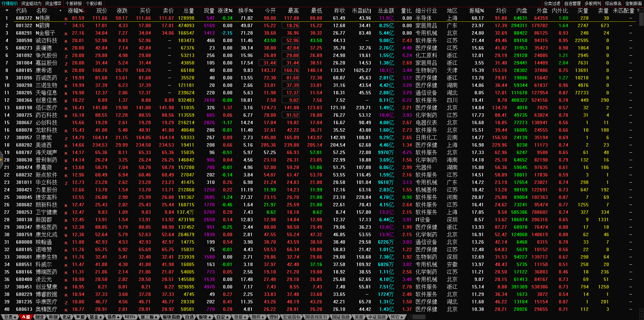
Task: Click the 定制版面 button
Action: tap(633, 3)
